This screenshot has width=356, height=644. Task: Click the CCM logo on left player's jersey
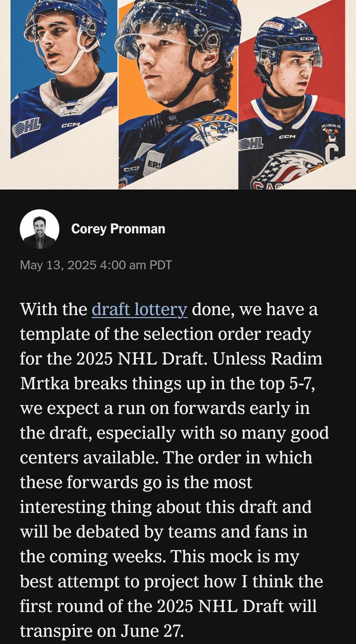coord(70,125)
